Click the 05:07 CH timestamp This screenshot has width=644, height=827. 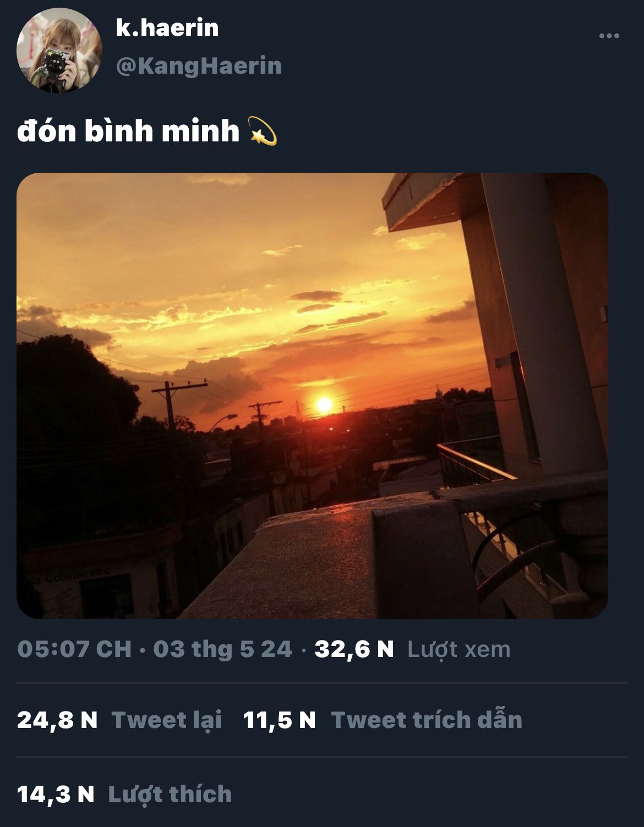pyautogui.click(x=74, y=649)
